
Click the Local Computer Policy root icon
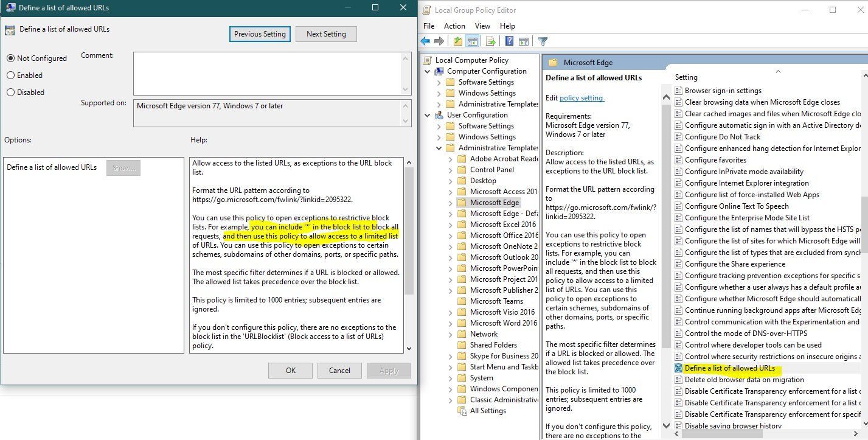(428, 60)
